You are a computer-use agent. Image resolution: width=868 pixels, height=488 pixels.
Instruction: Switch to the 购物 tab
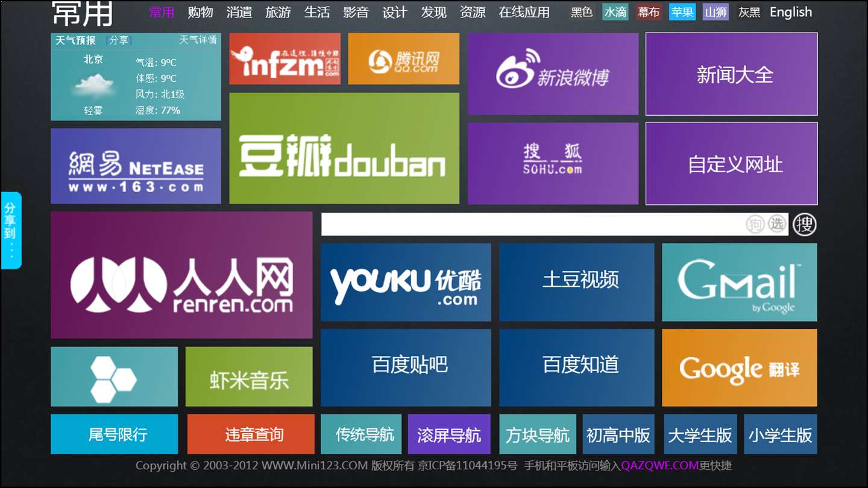[200, 12]
